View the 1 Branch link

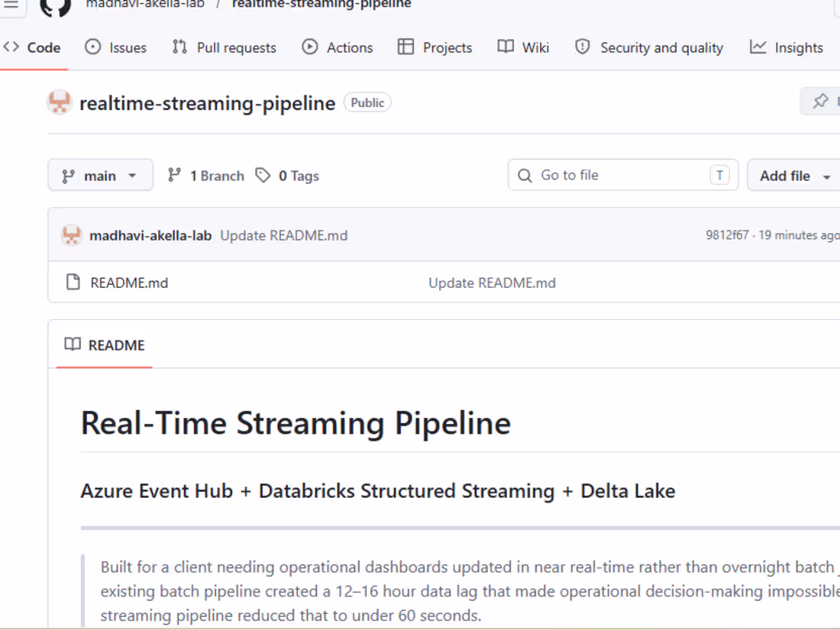pyautogui.click(x=205, y=176)
